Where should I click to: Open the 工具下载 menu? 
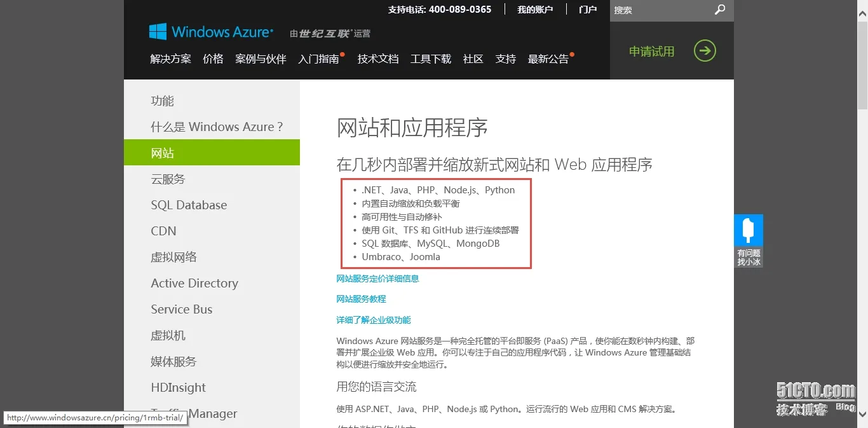click(x=431, y=59)
